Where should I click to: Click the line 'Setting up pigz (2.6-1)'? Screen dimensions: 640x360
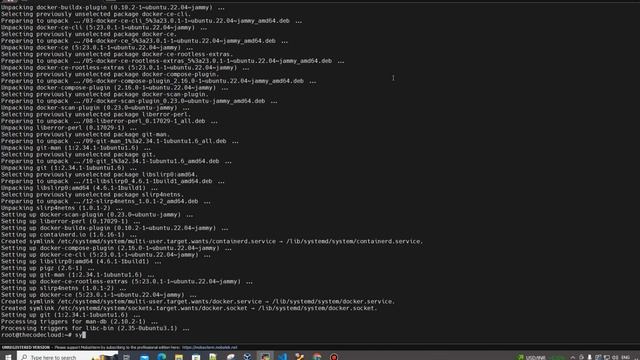click(x=47, y=268)
